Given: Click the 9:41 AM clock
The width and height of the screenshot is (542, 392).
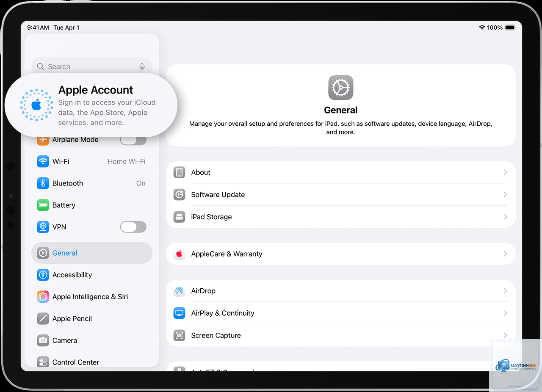Looking at the screenshot, I should (x=38, y=28).
